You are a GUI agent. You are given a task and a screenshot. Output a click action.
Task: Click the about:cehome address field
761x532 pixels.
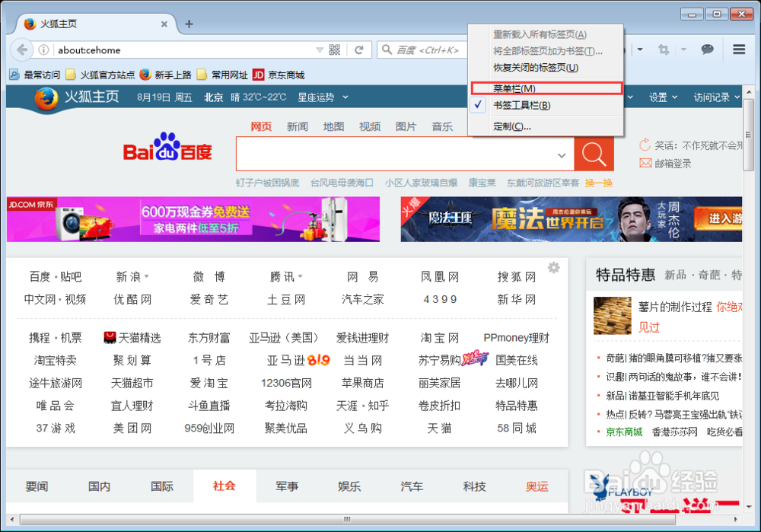pos(184,50)
